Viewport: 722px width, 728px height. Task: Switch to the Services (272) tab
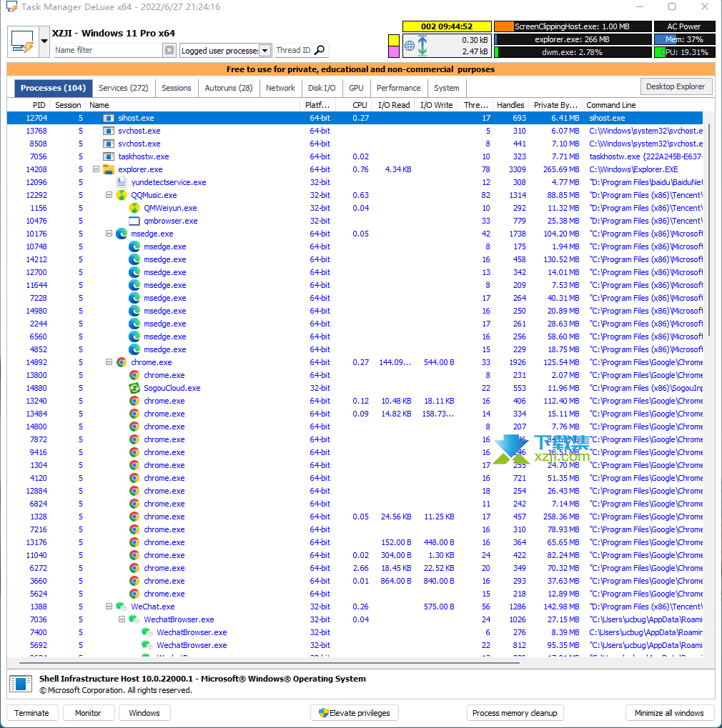(124, 88)
